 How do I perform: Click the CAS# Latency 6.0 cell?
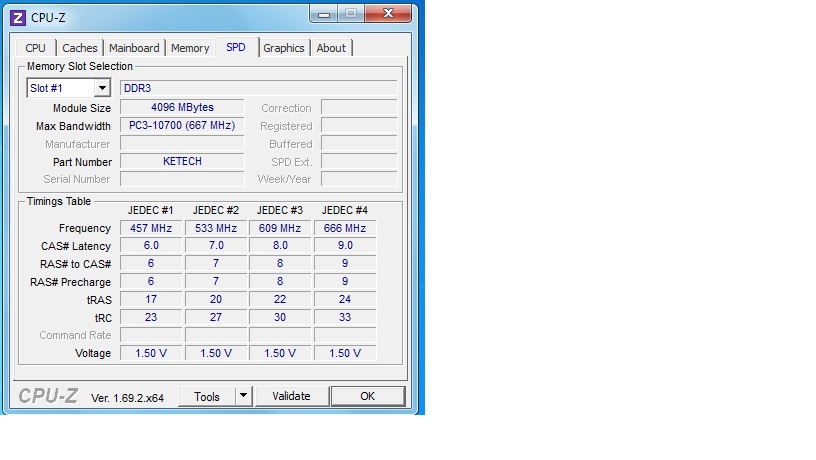pos(151,246)
